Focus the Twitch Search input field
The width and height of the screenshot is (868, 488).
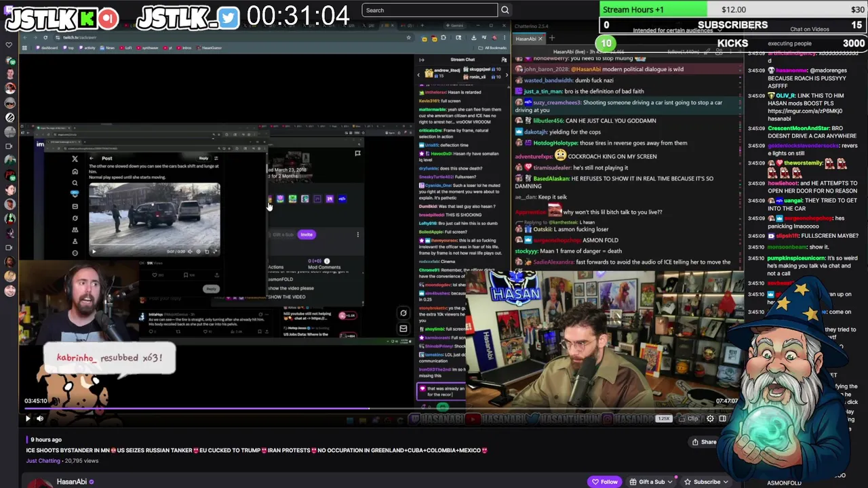click(429, 10)
